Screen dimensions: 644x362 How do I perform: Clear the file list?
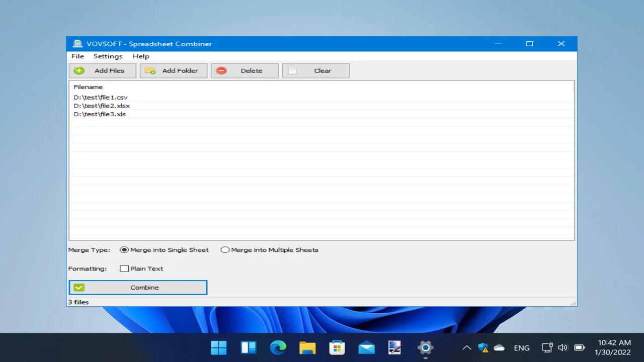316,71
